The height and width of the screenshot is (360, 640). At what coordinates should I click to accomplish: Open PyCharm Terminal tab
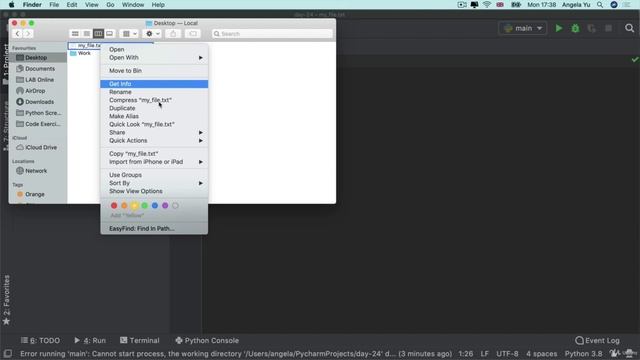[x=140, y=340]
